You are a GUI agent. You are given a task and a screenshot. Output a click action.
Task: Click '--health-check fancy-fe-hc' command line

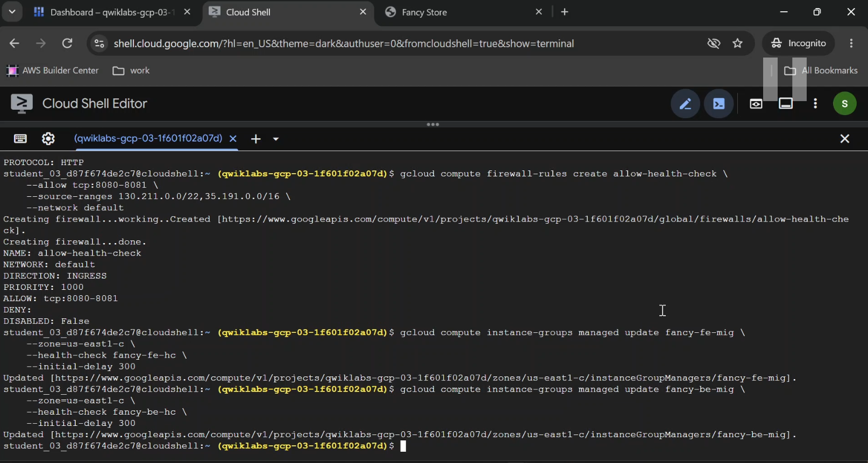(106, 355)
